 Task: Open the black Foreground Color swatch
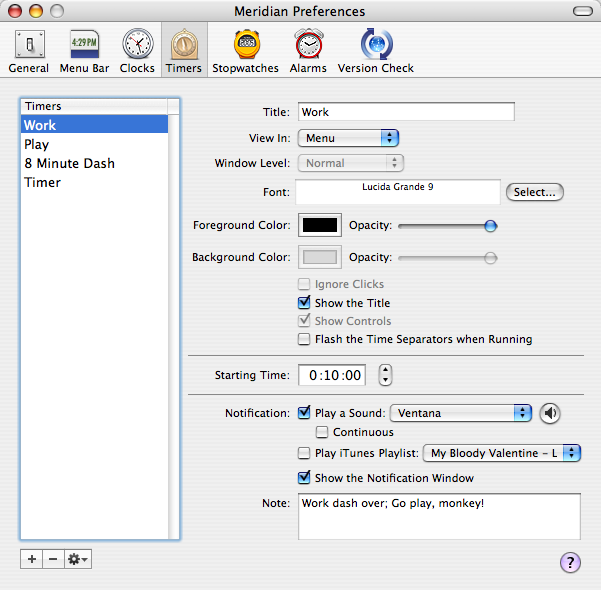click(320, 226)
